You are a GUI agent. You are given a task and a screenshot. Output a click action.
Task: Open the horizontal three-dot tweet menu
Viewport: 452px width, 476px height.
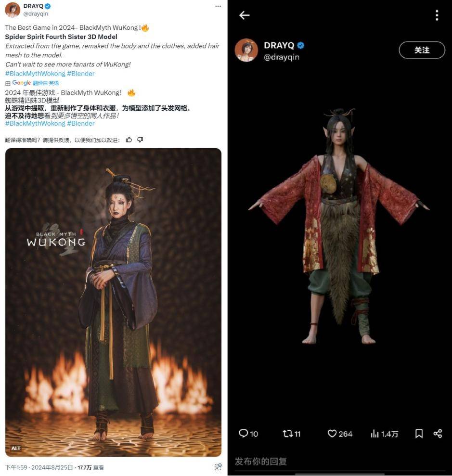(218, 6)
